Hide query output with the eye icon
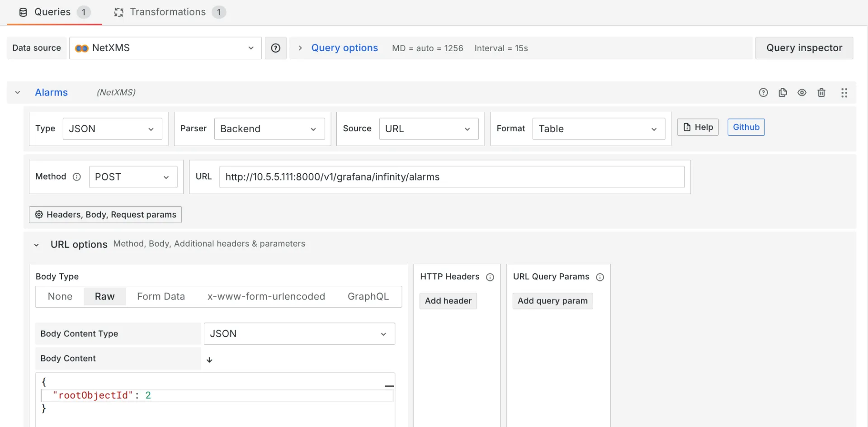 pos(802,92)
